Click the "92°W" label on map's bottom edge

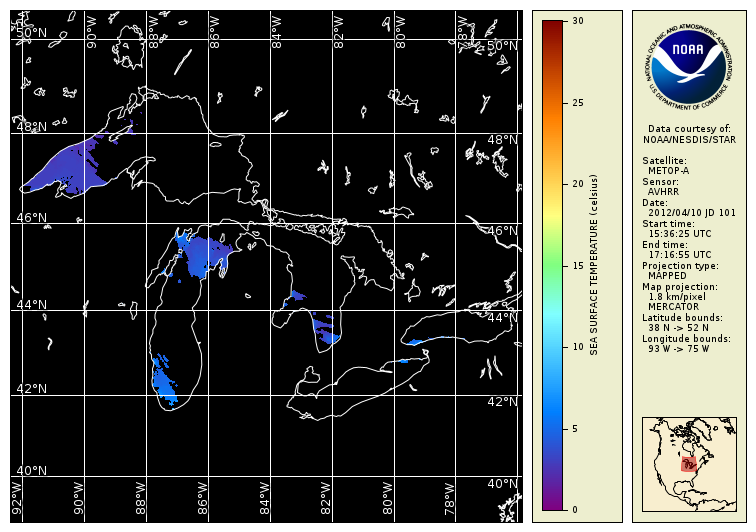(x=16, y=498)
